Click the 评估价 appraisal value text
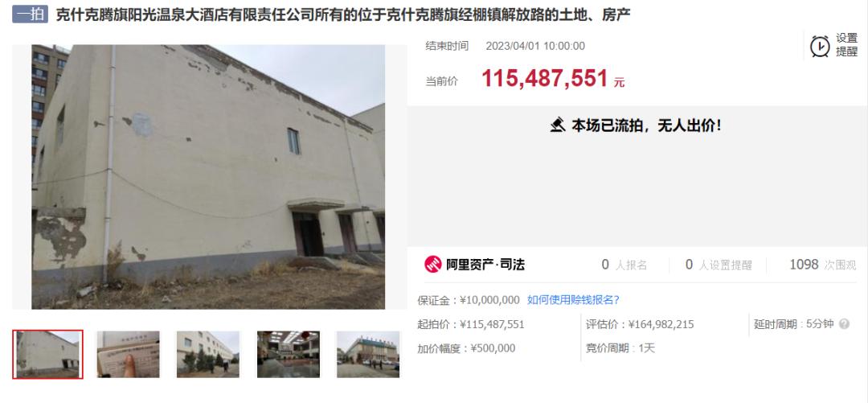The image size is (868, 403). [640, 325]
